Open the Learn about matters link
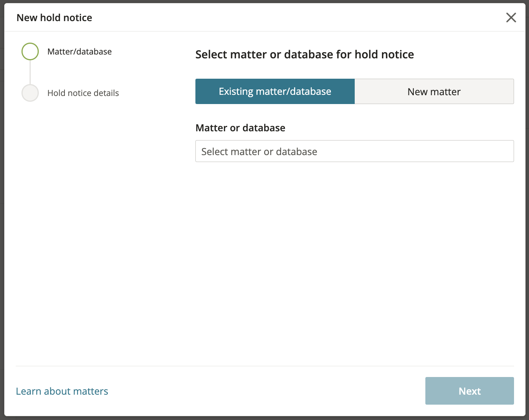The width and height of the screenshot is (529, 420). 62,391
